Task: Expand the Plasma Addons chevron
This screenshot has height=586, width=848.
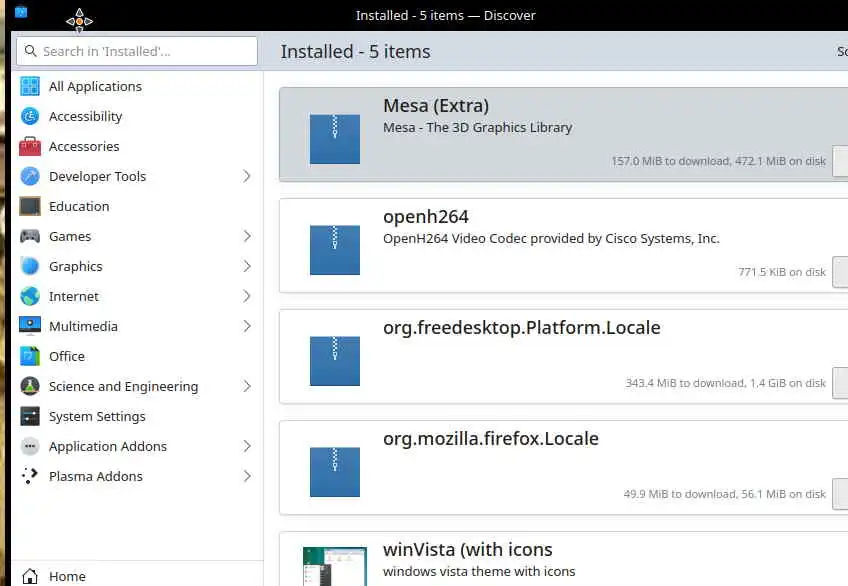Action: [247, 476]
